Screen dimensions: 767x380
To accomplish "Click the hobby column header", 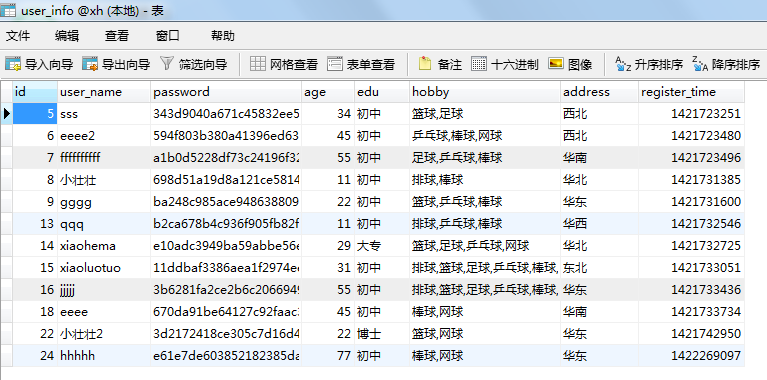I will point(485,92).
